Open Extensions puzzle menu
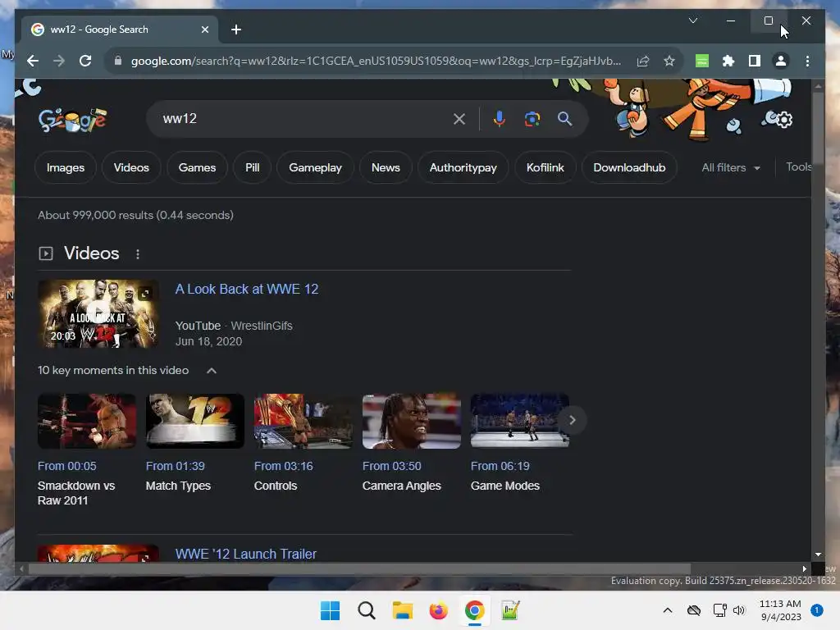The height and width of the screenshot is (630, 840). click(x=728, y=61)
